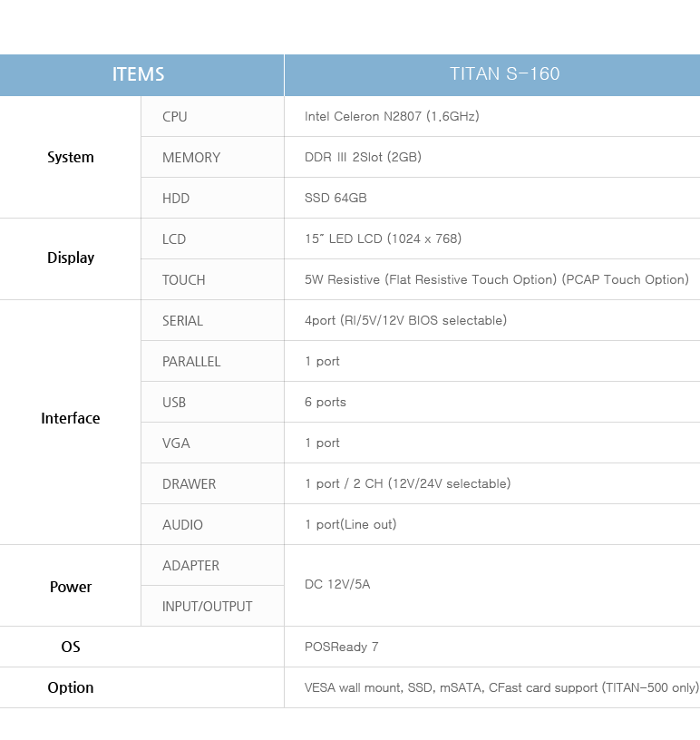The image size is (700, 740).
Task: Select the Display category cell
Action: click(71, 258)
